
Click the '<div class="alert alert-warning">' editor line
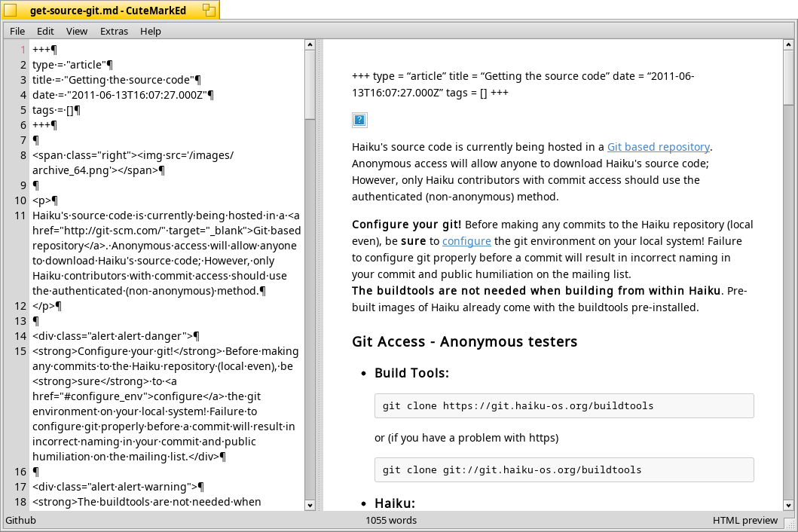(118, 487)
